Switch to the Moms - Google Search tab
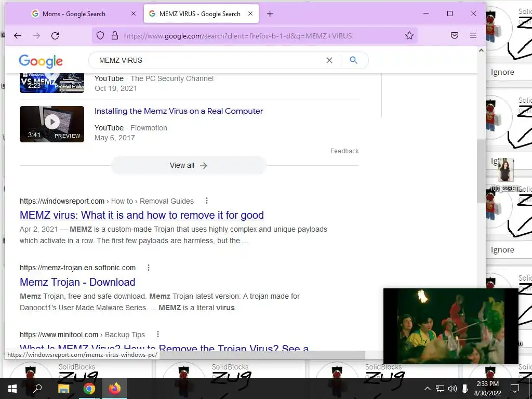The width and height of the screenshot is (532, 399). click(74, 14)
